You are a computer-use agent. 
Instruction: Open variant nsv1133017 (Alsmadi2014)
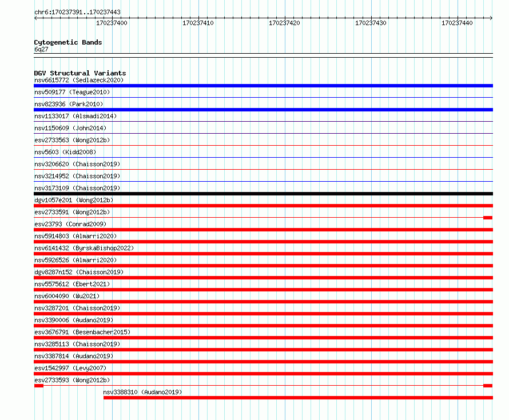tap(75, 116)
